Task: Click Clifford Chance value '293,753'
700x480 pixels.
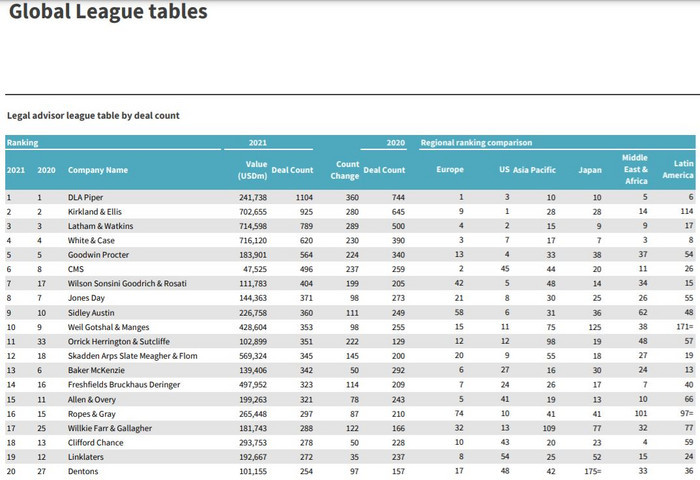Action: 253,442
